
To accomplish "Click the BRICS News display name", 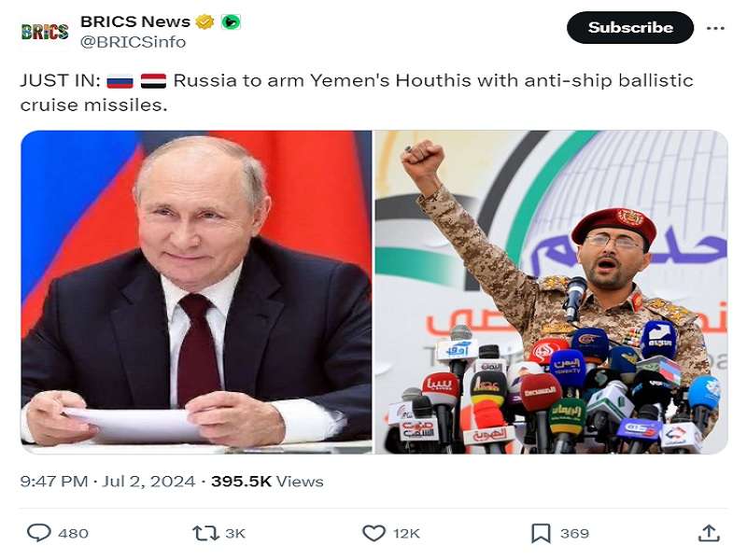I will (135, 21).
